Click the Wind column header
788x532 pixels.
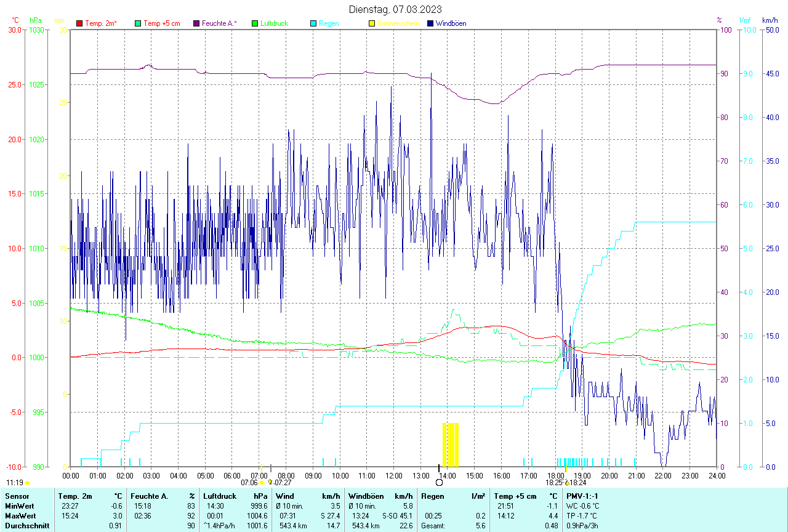click(285, 496)
